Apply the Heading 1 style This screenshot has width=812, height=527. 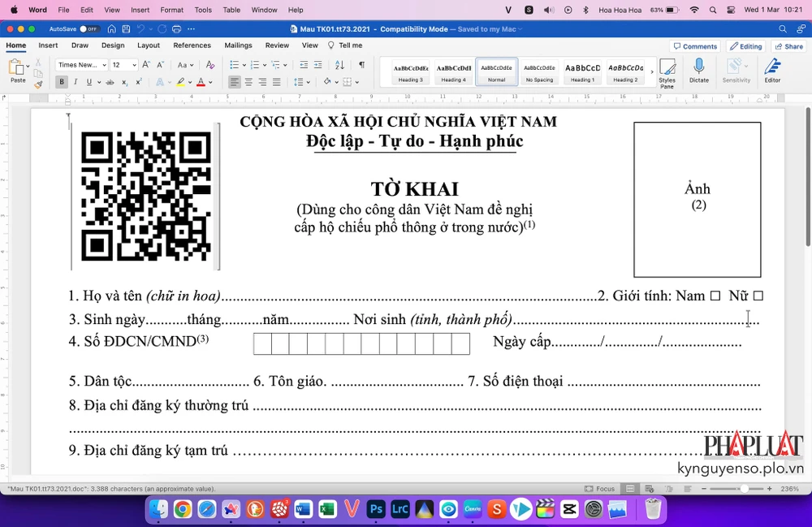[x=581, y=71]
